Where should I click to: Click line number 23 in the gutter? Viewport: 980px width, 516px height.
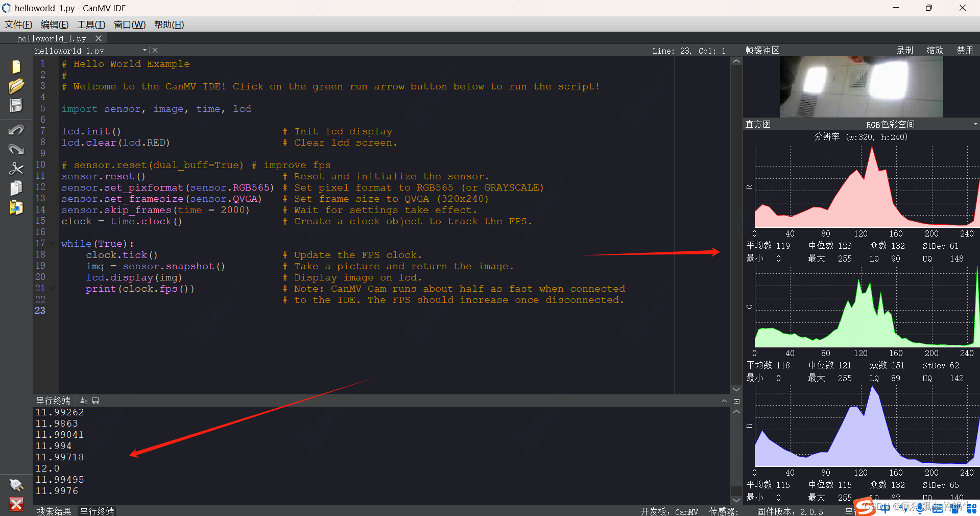(40, 311)
